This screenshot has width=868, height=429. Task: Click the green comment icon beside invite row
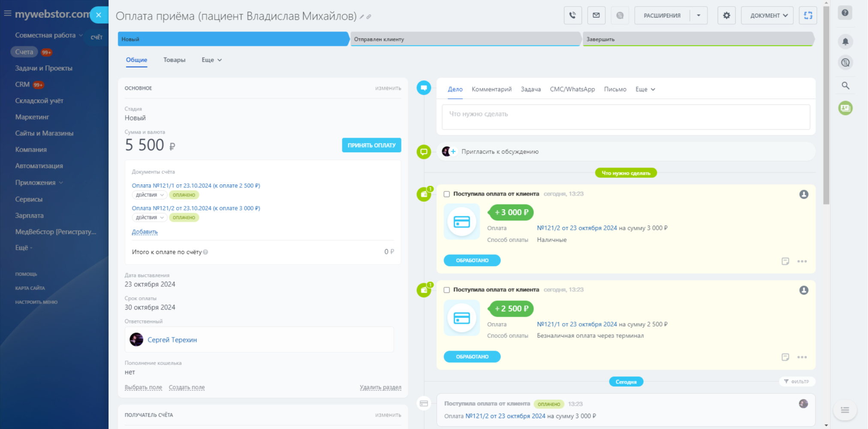click(424, 151)
